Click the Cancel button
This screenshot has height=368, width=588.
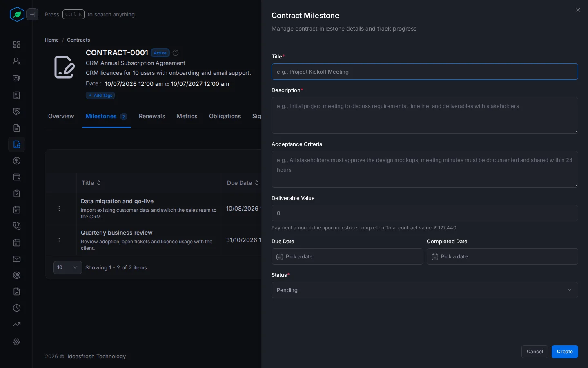click(535, 352)
